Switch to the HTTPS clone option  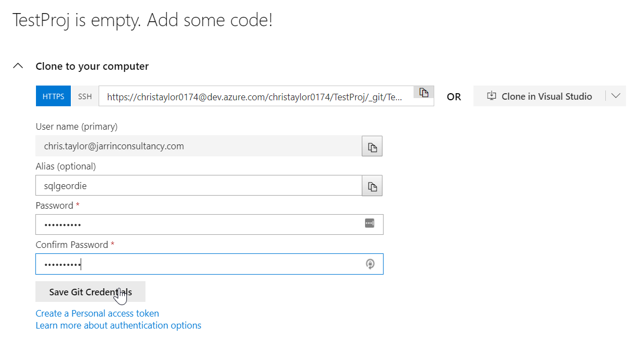[53, 96]
